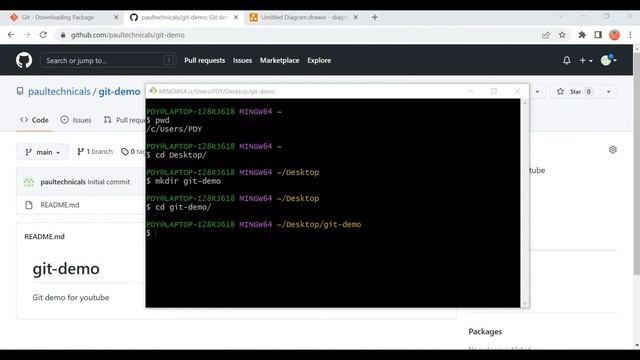640x360 pixels.
Task: Bookmark this page with the star icon
Action: click(562, 35)
